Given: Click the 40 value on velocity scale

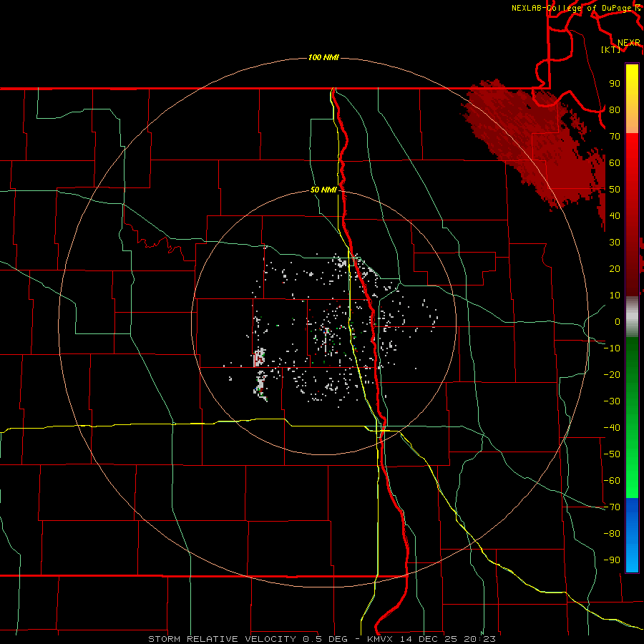Looking at the screenshot, I should [x=615, y=216].
